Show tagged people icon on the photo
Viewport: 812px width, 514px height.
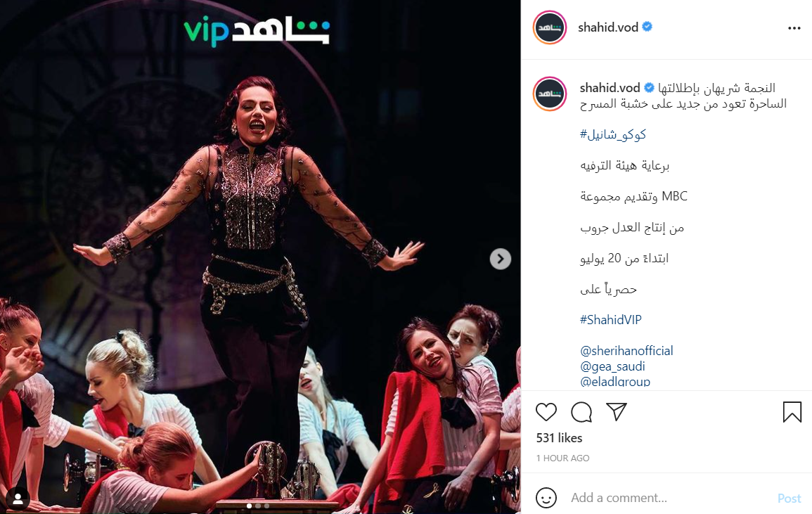18,499
